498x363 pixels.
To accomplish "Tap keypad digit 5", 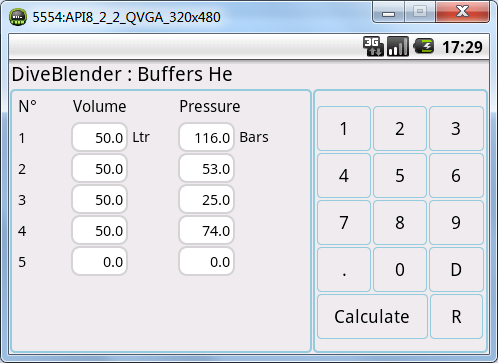I will 400,175.
